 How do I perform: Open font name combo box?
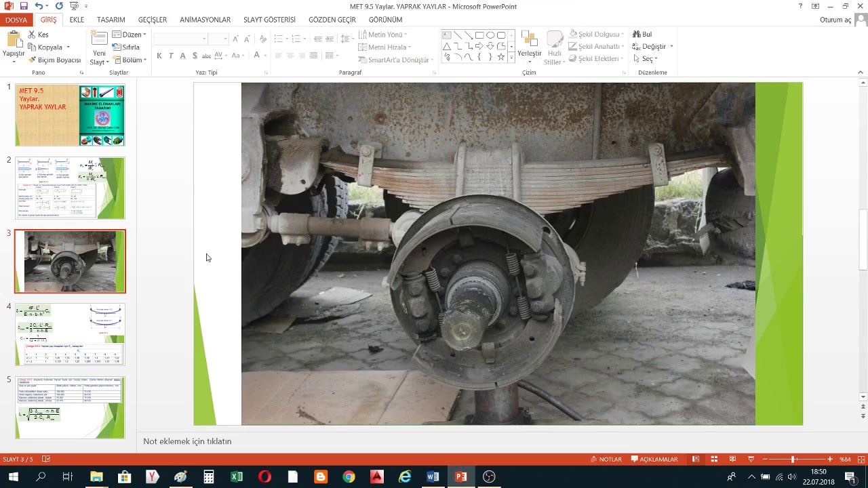click(x=180, y=39)
